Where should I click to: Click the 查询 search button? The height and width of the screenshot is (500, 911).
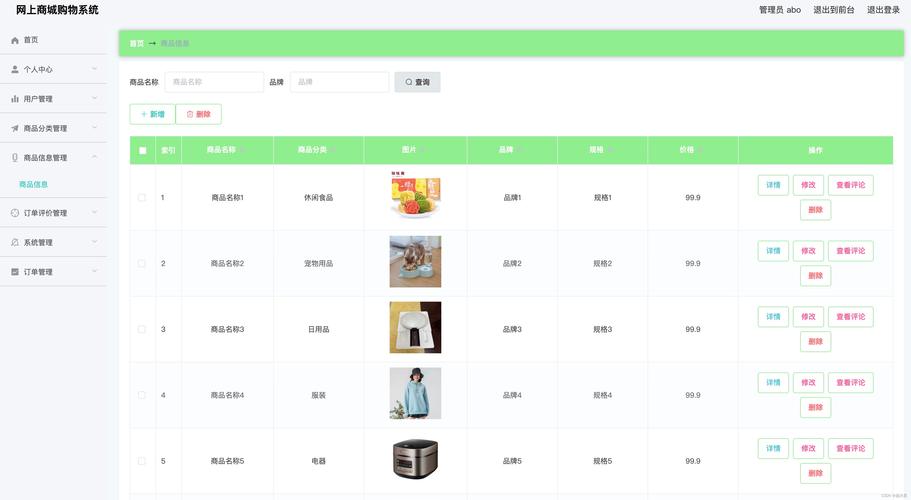click(x=417, y=82)
